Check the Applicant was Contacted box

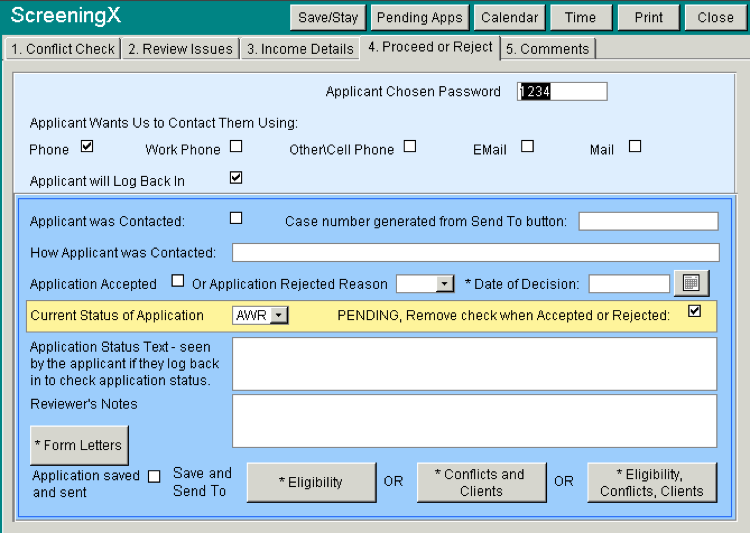[236, 218]
